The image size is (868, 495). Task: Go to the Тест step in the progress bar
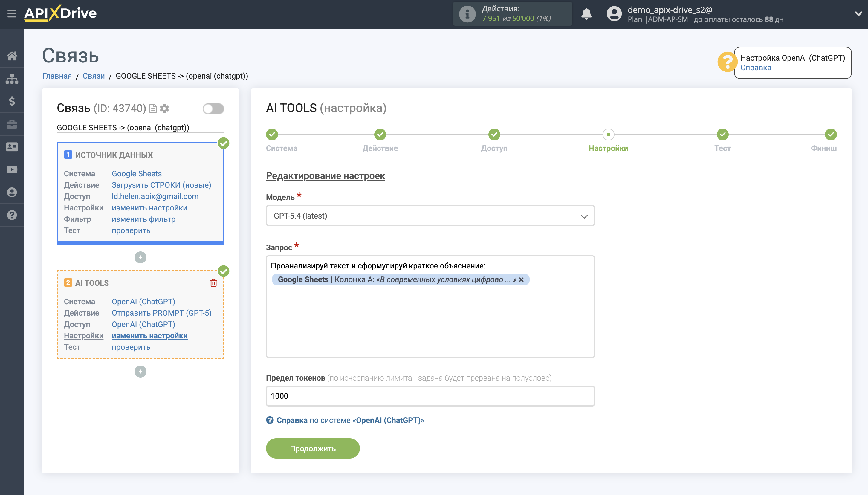click(722, 135)
